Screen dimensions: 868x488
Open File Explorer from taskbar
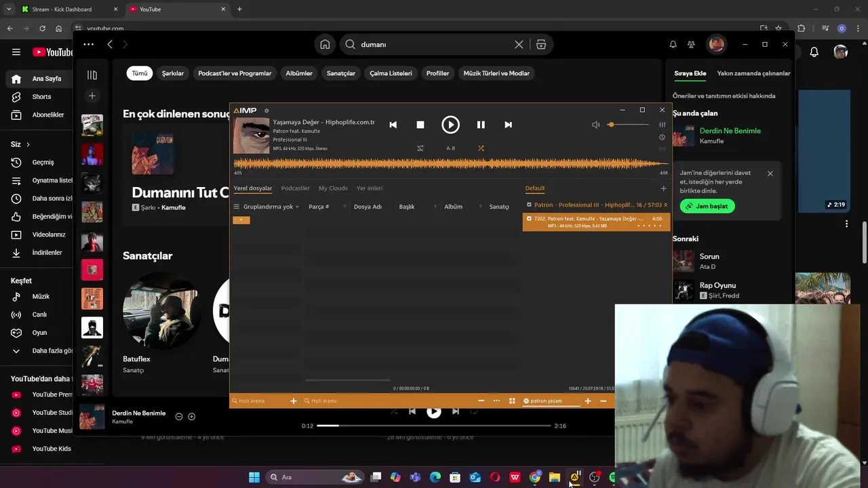coord(555,477)
